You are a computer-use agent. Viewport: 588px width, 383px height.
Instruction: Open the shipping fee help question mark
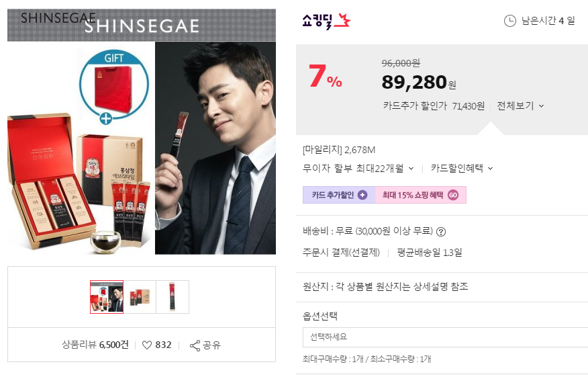pyautogui.click(x=441, y=232)
